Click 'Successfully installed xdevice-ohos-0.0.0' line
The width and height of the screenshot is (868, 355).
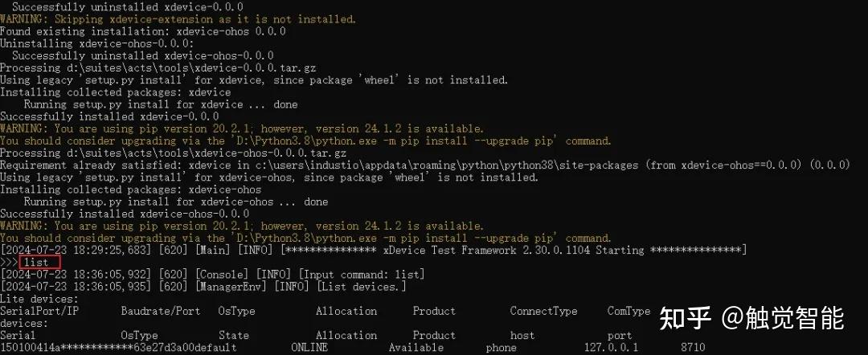(125, 214)
